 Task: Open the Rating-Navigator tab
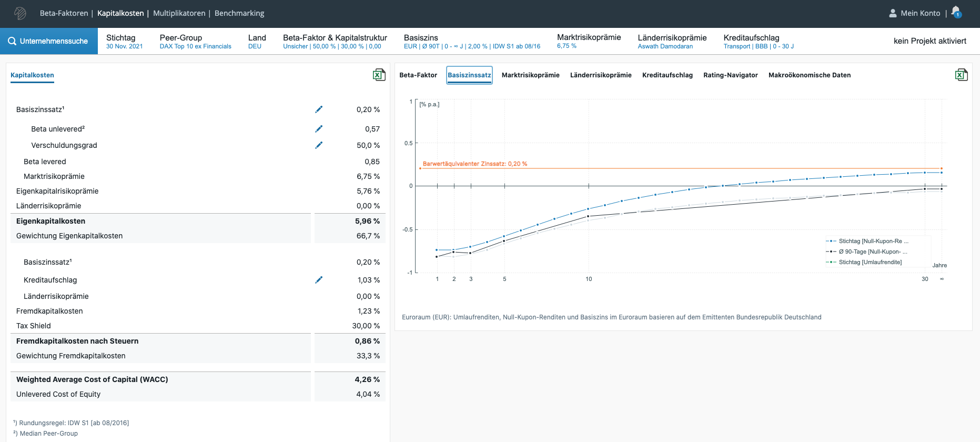tap(730, 75)
